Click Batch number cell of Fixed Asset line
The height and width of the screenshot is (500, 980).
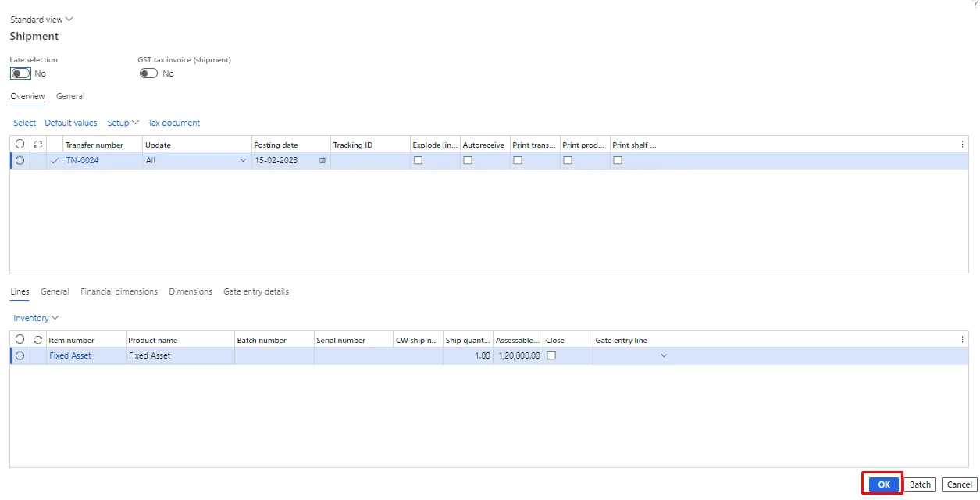click(x=274, y=355)
